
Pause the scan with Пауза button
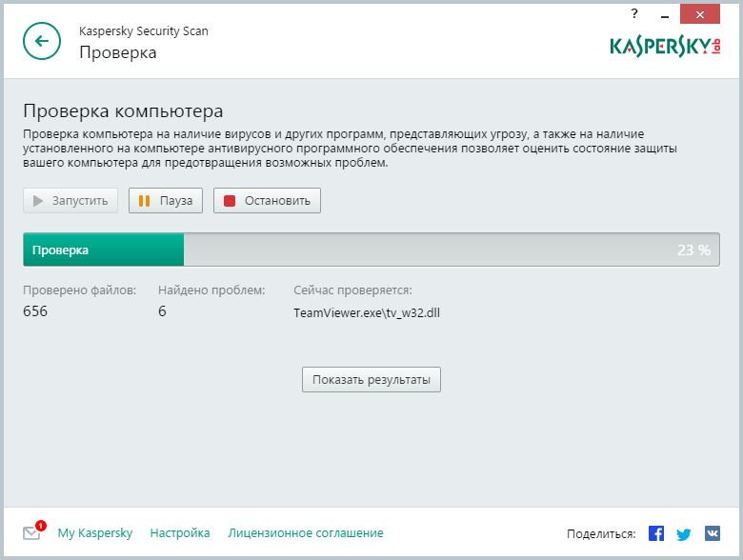point(166,200)
